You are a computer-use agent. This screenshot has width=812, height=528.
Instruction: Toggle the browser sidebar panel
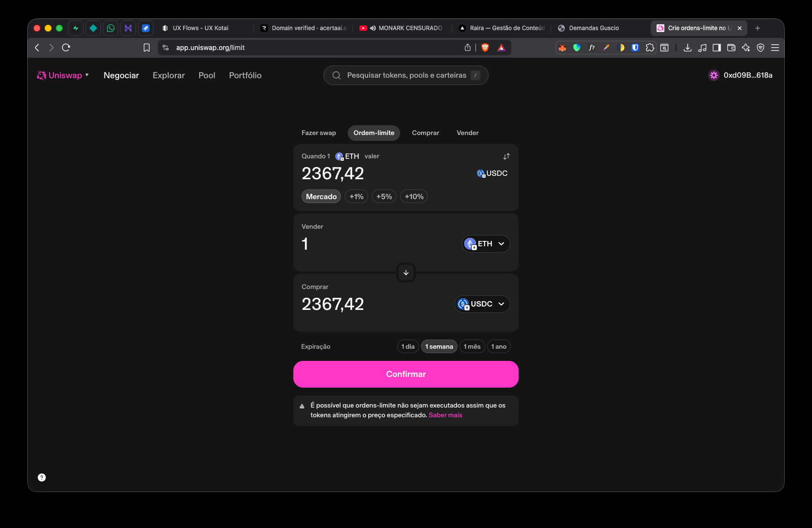pos(717,48)
